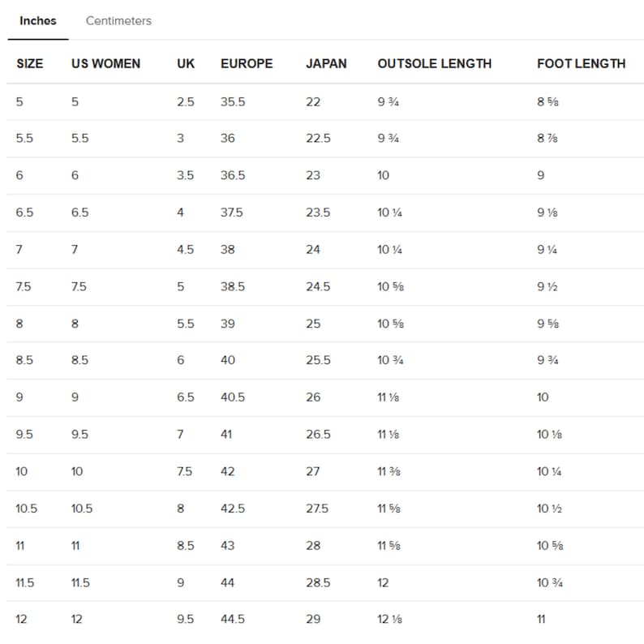Click Europe size 40.5 cell
Screen dimensions: 644x644
point(233,397)
